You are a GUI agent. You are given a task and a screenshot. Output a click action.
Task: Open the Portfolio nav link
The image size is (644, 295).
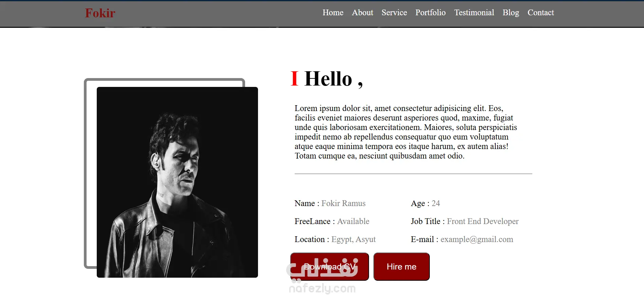(430, 13)
